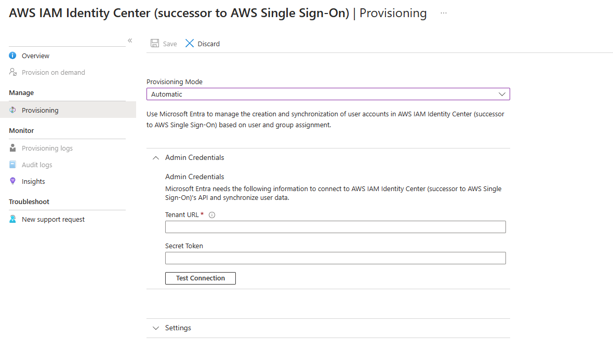Collapse the sidebar with the double chevron

tap(130, 41)
